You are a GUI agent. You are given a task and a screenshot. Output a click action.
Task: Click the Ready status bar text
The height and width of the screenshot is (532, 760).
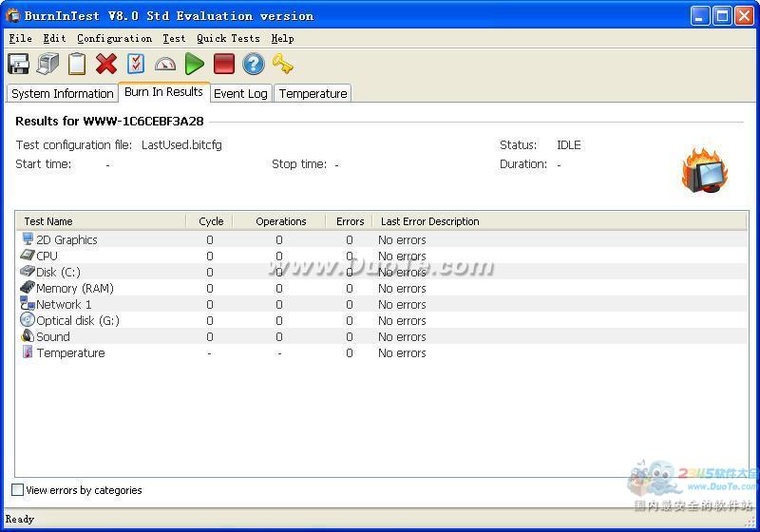[x=20, y=519]
